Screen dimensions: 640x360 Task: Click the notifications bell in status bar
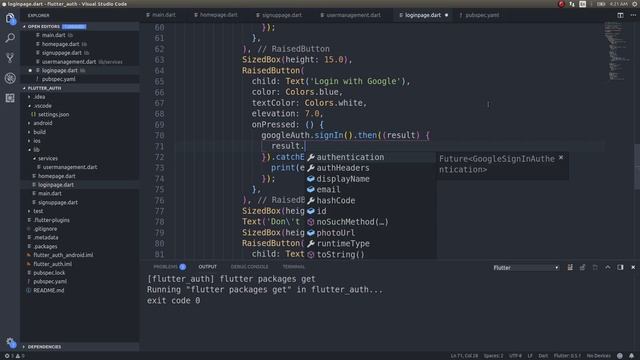pos(631,356)
